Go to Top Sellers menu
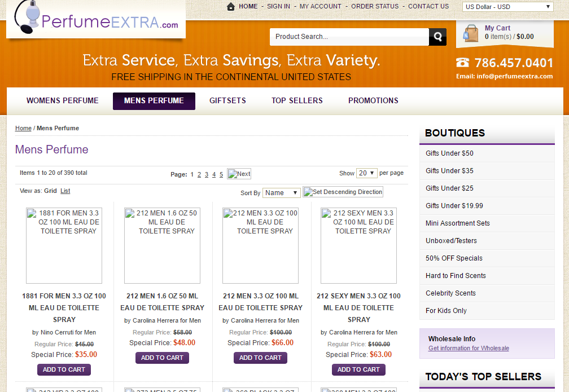The height and width of the screenshot is (392, 569). [297, 100]
